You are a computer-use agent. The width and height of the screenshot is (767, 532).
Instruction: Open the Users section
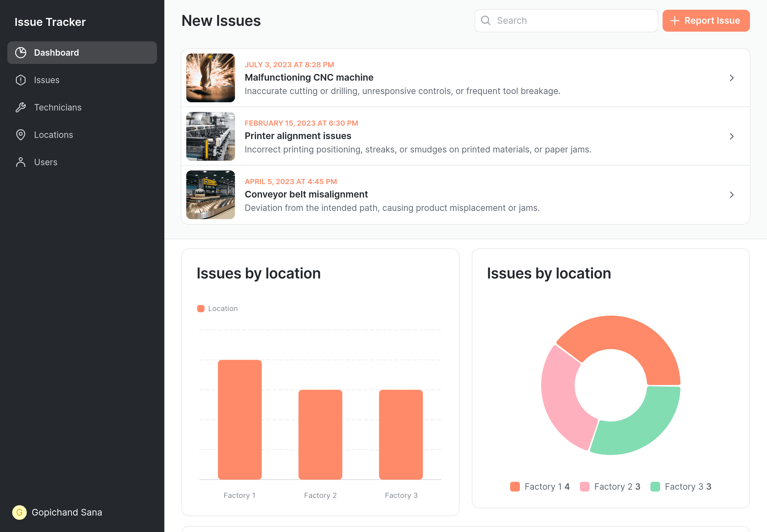pos(82,162)
